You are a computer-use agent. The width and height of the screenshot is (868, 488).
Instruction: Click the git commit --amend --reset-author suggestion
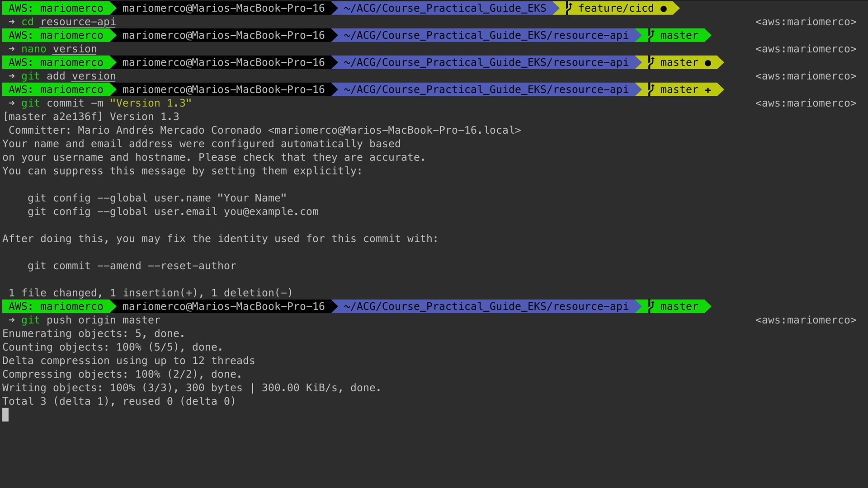pyautogui.click(x=132, y=266)
